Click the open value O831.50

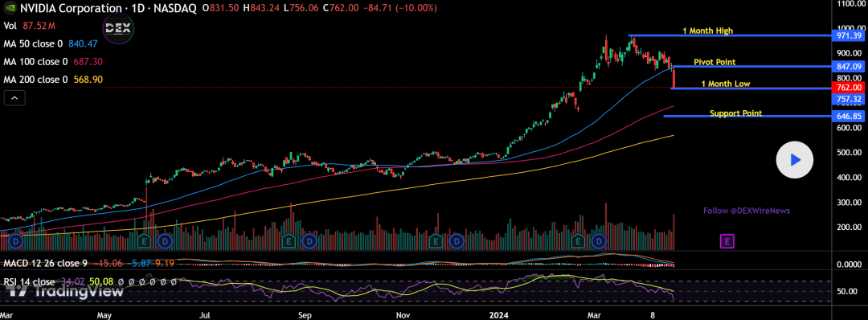click(x=221, y=8)
